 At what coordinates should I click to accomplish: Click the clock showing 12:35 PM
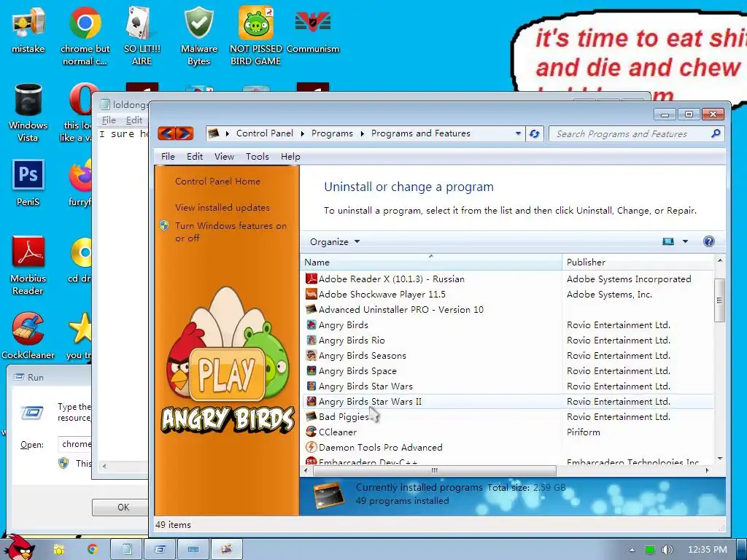point(707,550)
